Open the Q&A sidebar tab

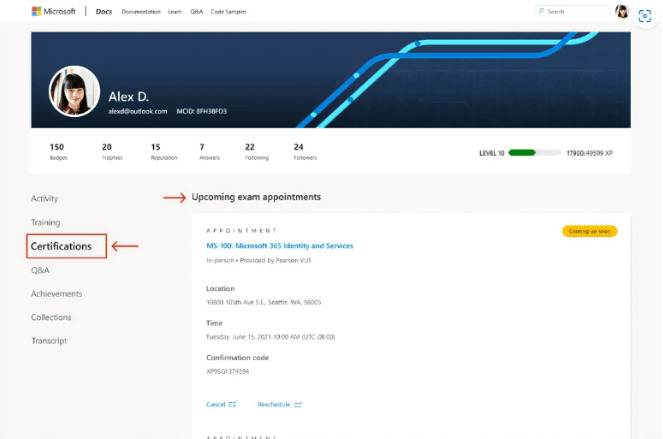point(40,270)
